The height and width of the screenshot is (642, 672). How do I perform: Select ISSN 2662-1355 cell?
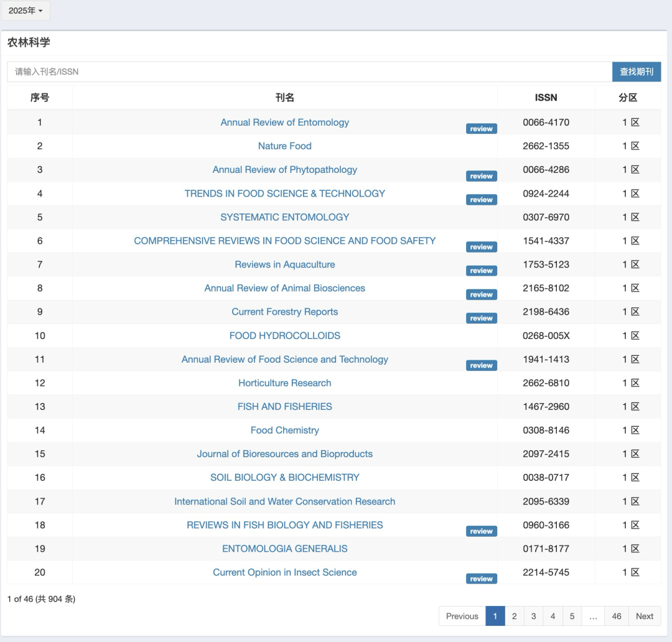click(546, 146)
